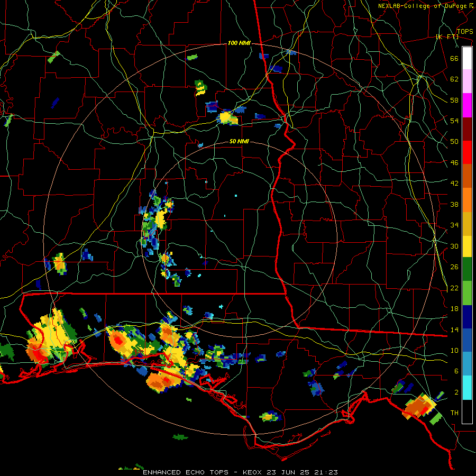
Task: Click the legend value '34'
Action: pyautogui.click(x=454, y=225)
